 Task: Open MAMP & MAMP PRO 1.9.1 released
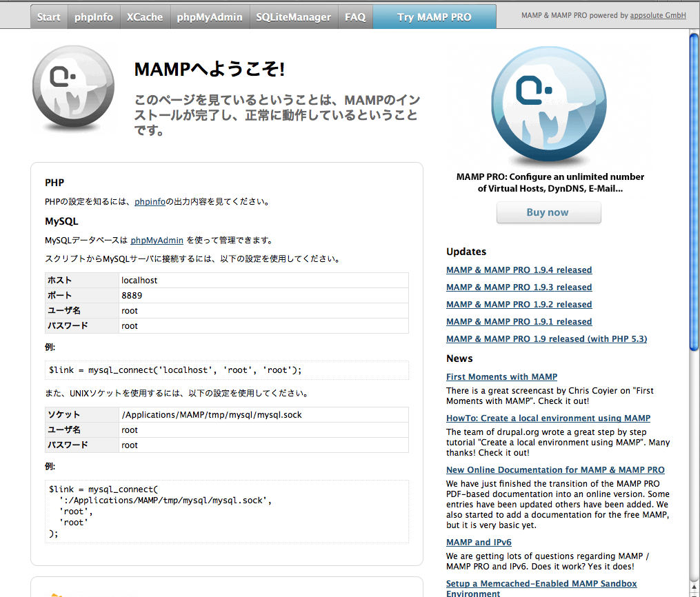519,322
